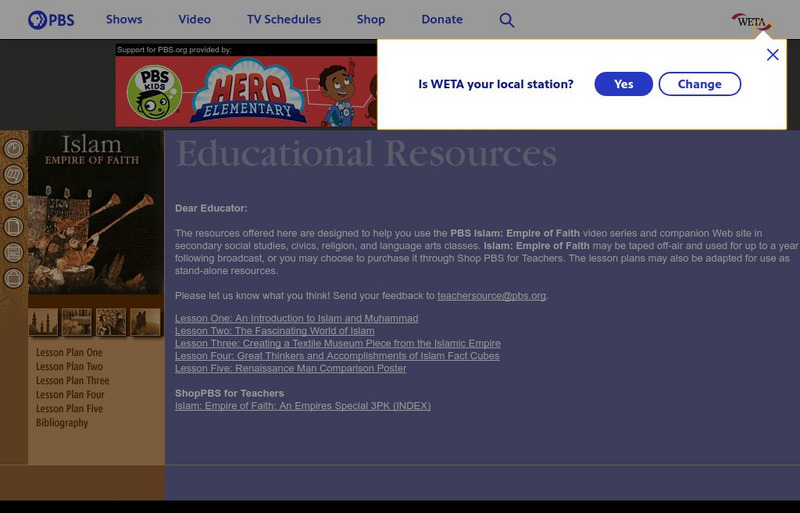
Task: Select Donate in the navigation
Action: pos(442,19)
